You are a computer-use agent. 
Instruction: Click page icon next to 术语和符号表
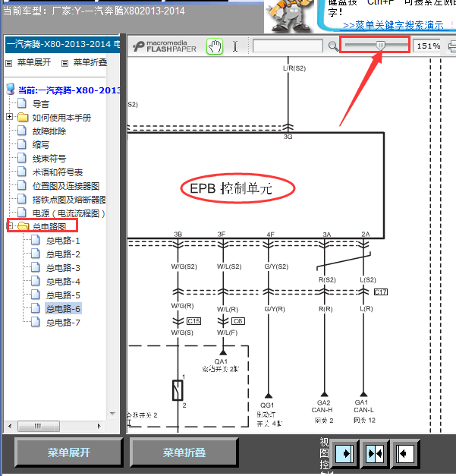(22, 172)
